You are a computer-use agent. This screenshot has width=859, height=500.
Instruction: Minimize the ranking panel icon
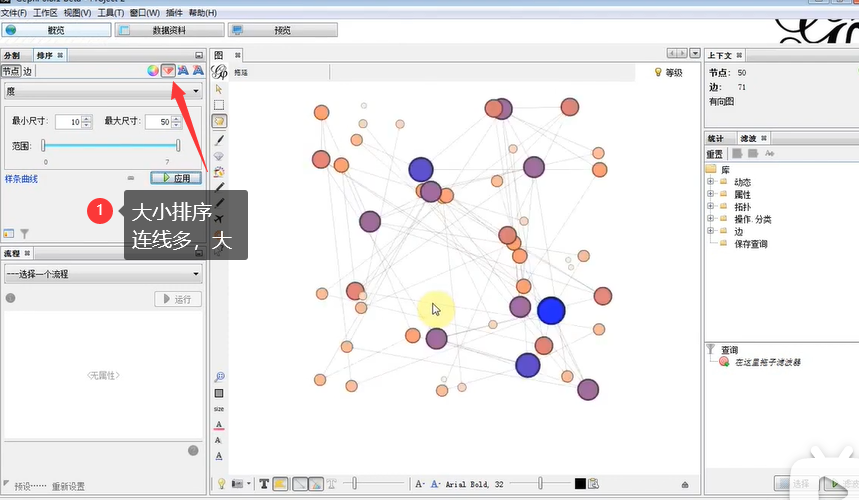pyautogui.click(x=199, y=55)
